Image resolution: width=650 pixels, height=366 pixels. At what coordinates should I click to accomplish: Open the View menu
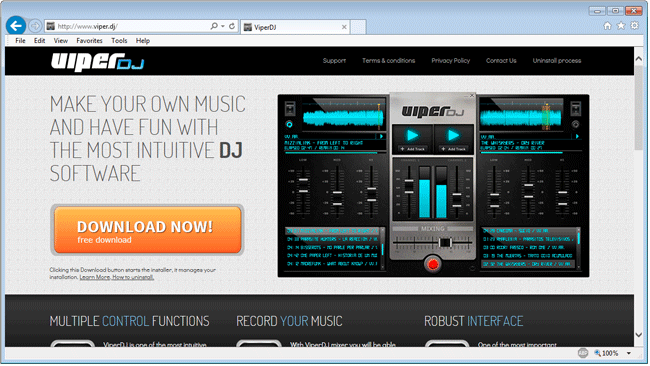(61, 41)
